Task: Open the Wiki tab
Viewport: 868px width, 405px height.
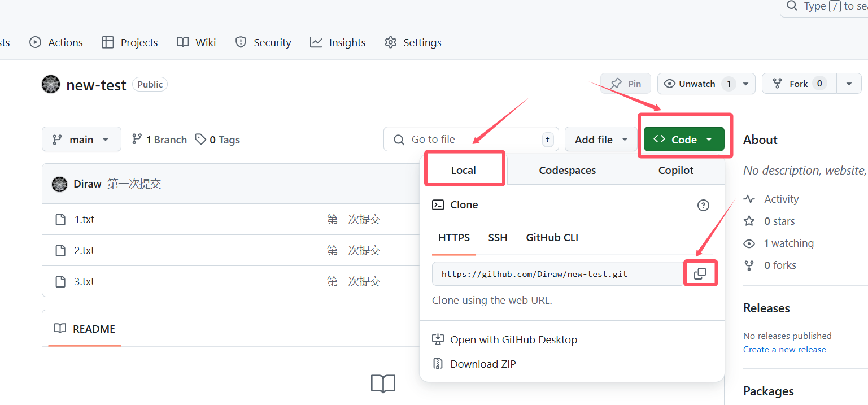Action: tap(197, 42)
